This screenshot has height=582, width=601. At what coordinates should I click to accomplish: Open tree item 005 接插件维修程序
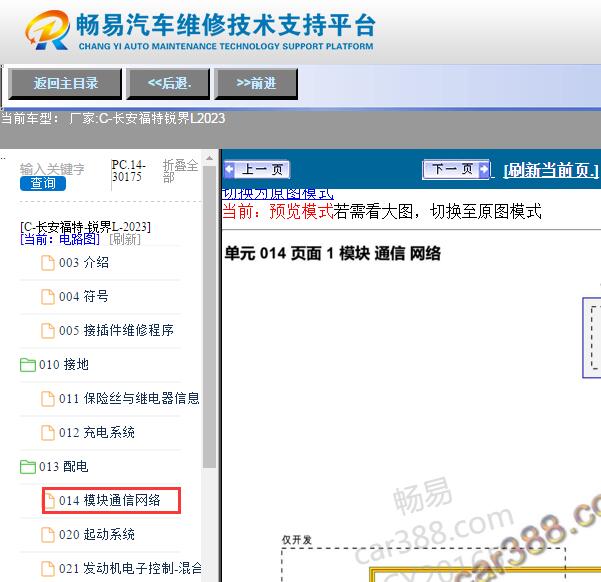[116, 330]
